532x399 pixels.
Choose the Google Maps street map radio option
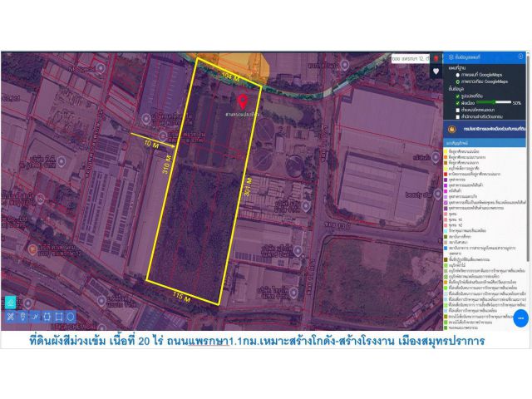pos(458,75)
